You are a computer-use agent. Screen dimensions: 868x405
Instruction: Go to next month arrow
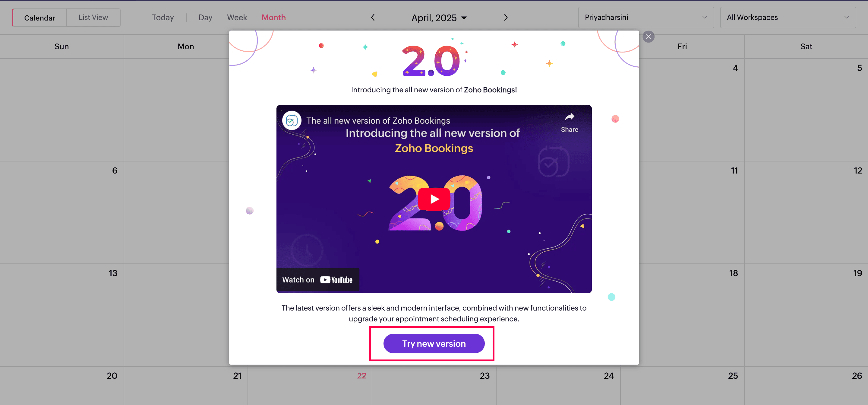(x=505, y=18)
